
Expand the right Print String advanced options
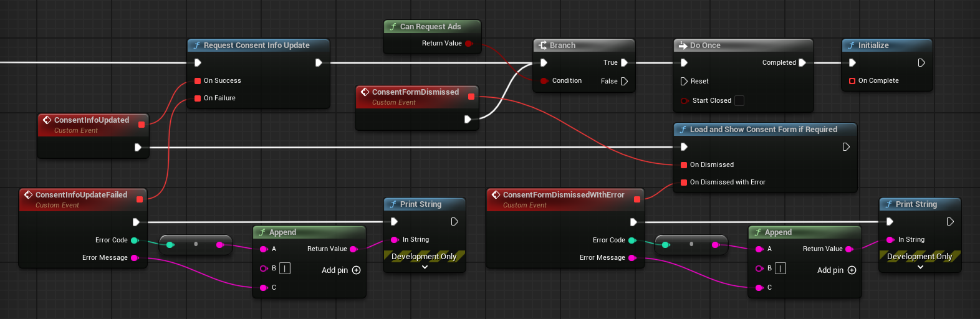tap(920, 267)
